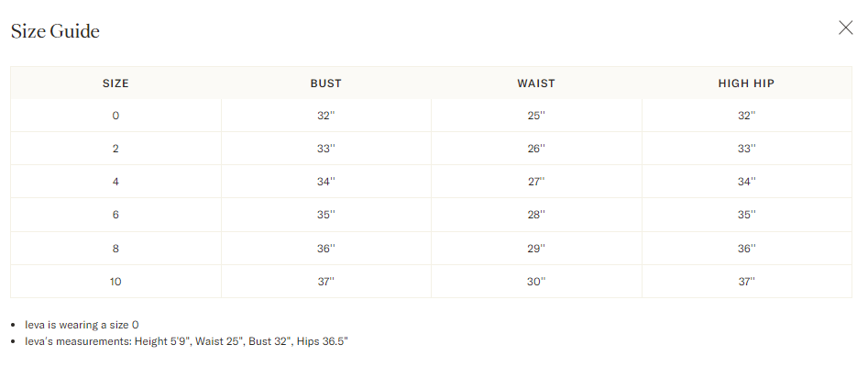Select the size 10 row label
This screenshot has height=378, width=868.
coord(115,281)
